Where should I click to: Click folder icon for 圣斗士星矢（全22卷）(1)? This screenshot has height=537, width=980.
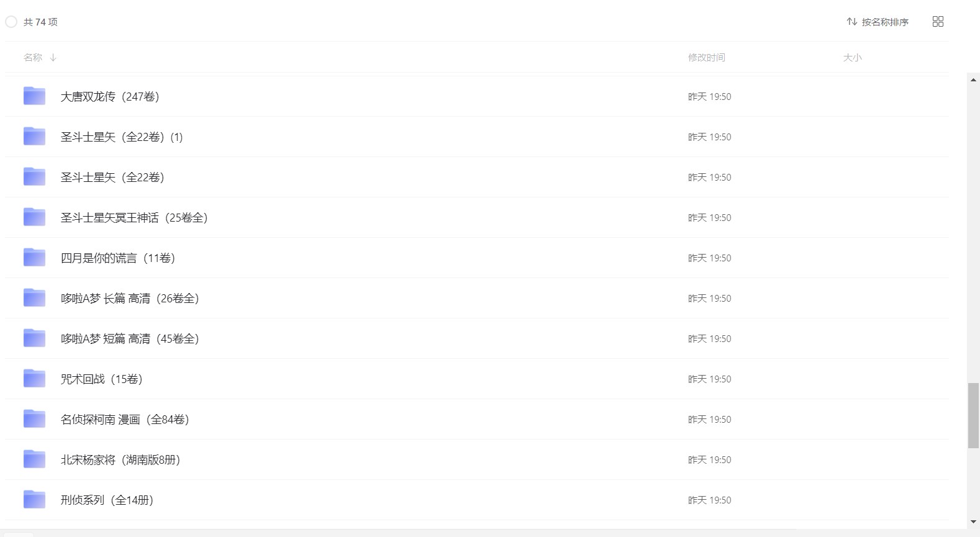tap(34, 137)
